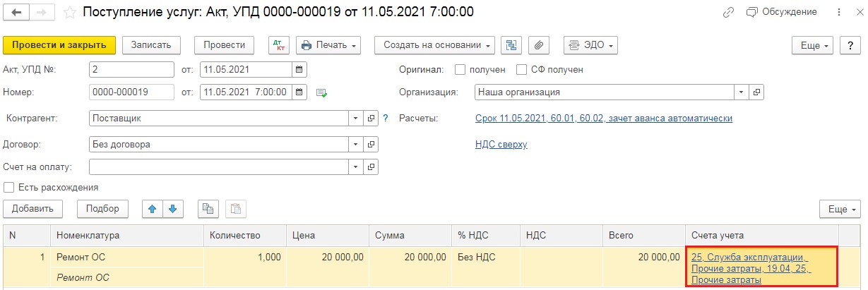Expand the Контрагент dropdown list
The height and width of the screenshot is (290, 868).
tap(355, 119)
